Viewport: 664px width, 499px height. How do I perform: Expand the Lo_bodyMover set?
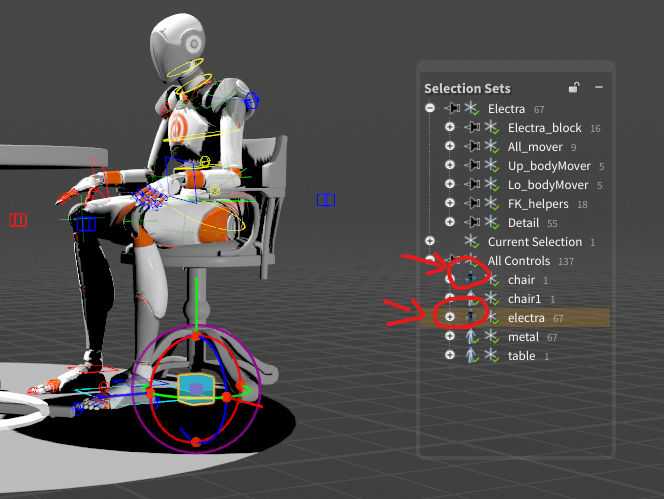pos(450,184)
